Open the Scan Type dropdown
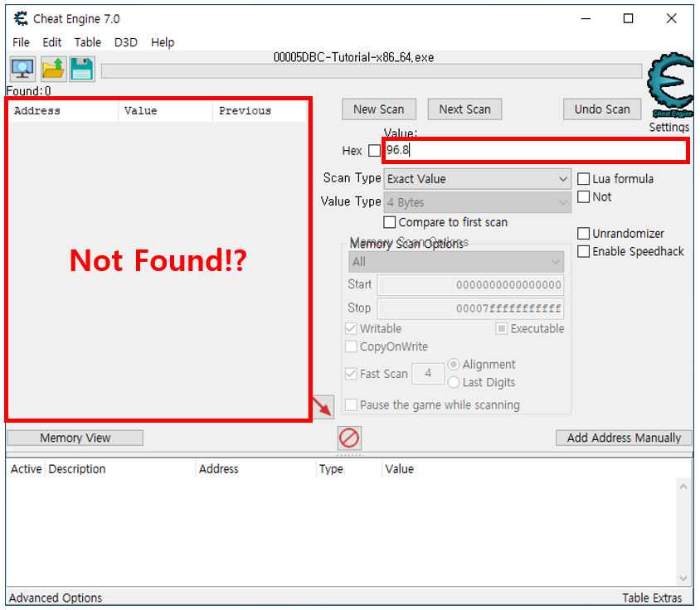Viewport: 700px width, 610px height. 477,179
